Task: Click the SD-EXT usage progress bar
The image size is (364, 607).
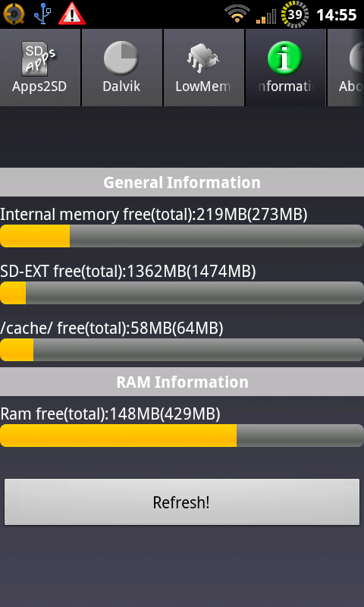Action: click(182, 293)
